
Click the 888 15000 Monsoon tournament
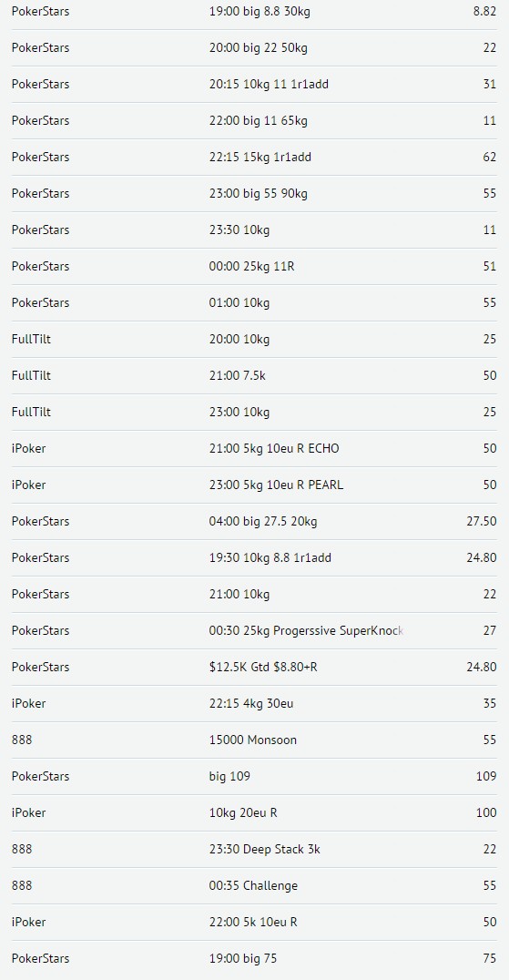254,740
